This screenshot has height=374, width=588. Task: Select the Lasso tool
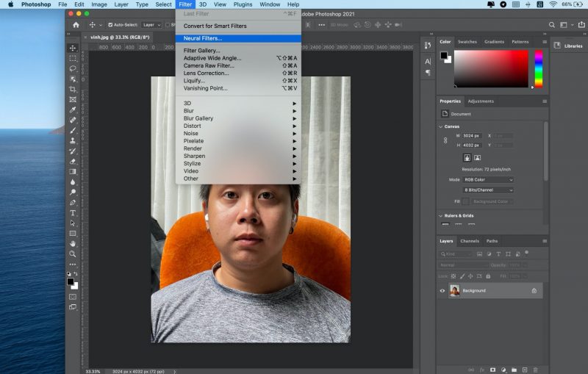(73, 68)
